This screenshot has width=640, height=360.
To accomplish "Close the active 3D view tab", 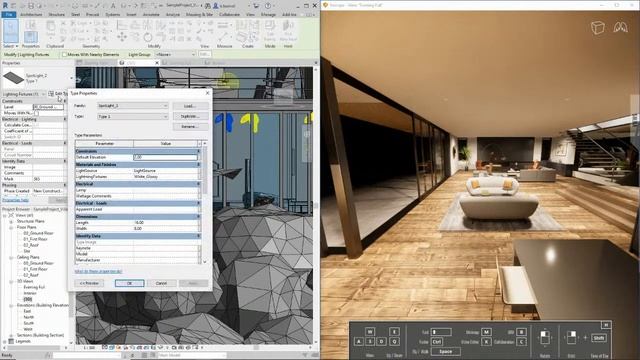I will pyautogui.click(x=157, y=63).
